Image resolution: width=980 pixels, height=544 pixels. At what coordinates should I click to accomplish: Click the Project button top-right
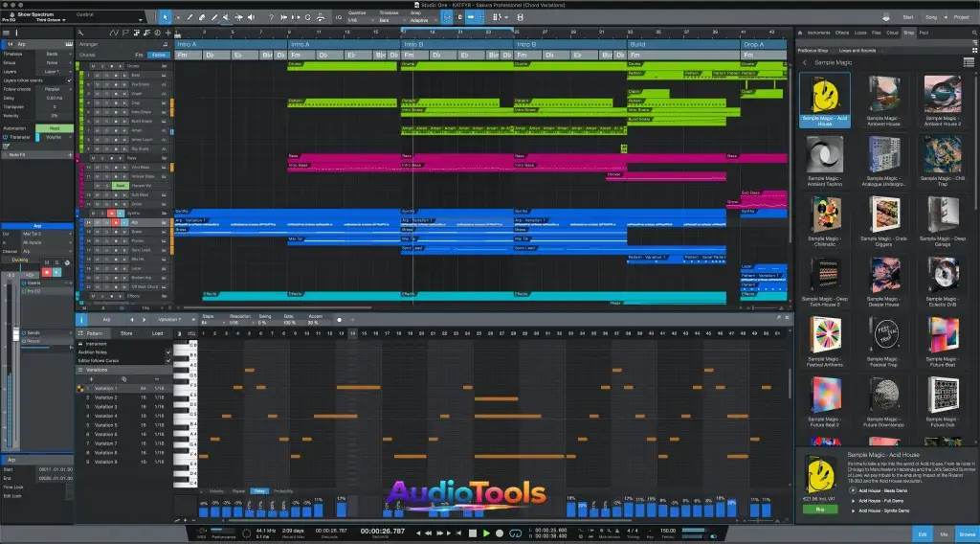[x=961, y=17]
